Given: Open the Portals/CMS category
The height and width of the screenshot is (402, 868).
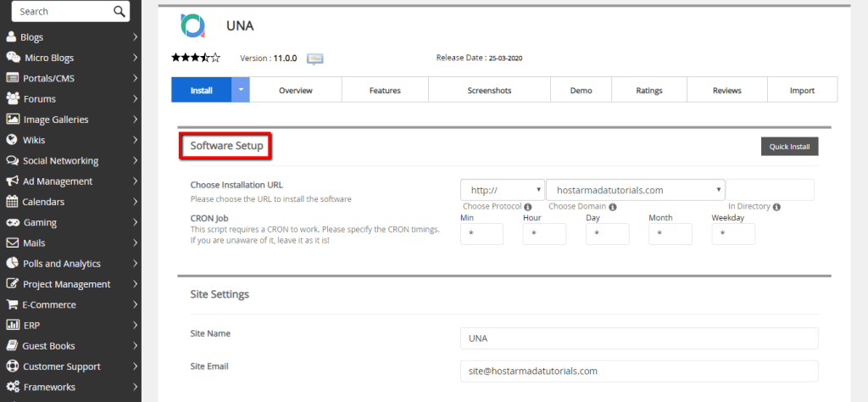Looking at the screenshot, I should pos(71,78).
